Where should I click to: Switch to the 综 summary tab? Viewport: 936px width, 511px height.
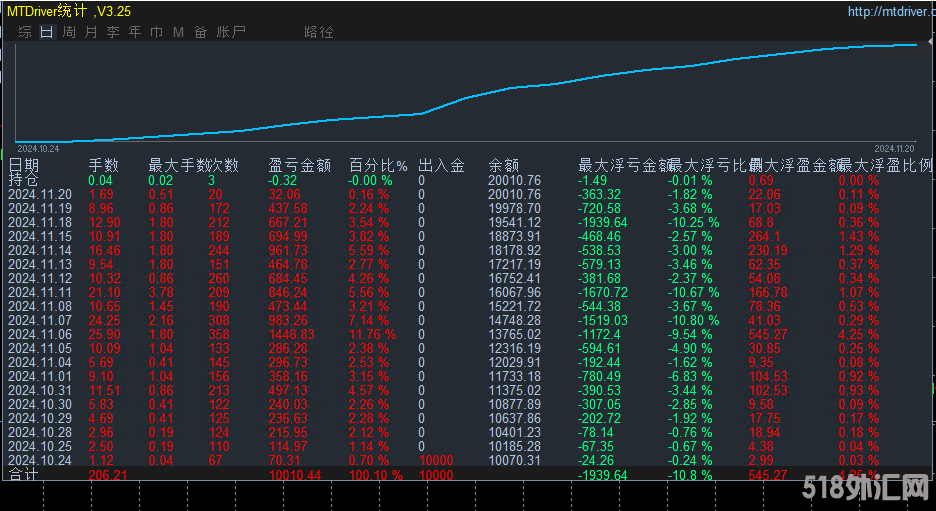25,32
